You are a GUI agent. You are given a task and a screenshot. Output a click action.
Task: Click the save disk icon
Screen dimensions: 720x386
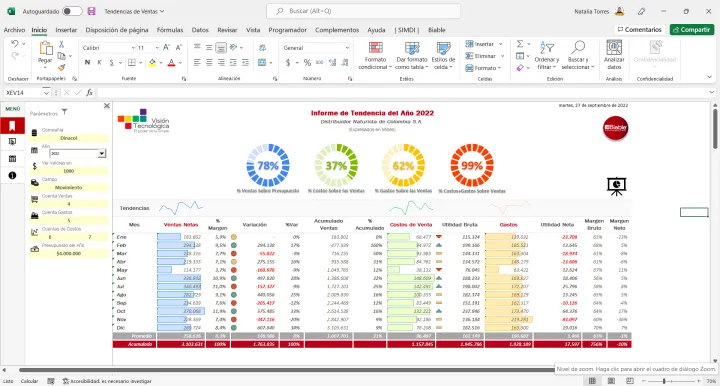coord(91,11)
